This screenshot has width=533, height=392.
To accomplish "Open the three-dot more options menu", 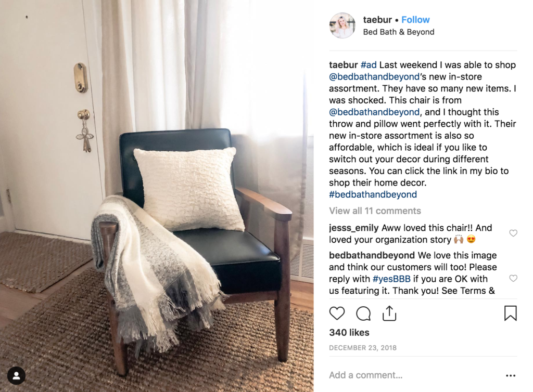I will (511, 375).
